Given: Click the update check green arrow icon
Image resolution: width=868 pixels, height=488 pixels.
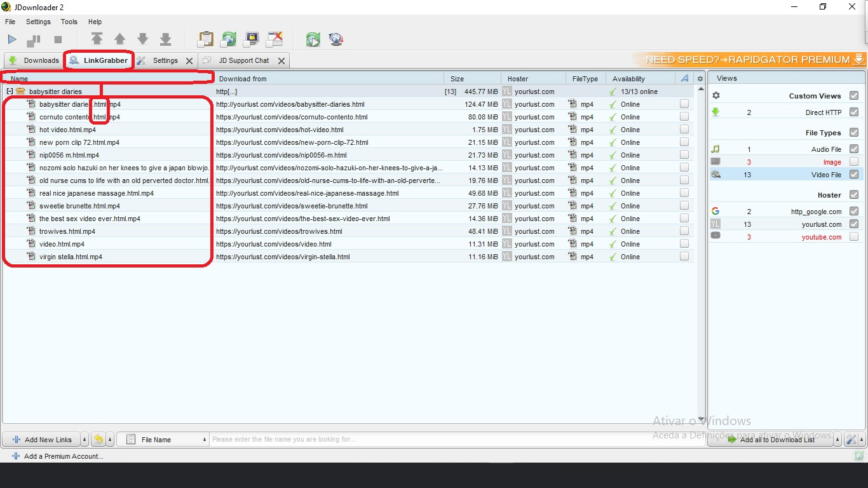Looking at the screenshot, I should coord(313,39).
